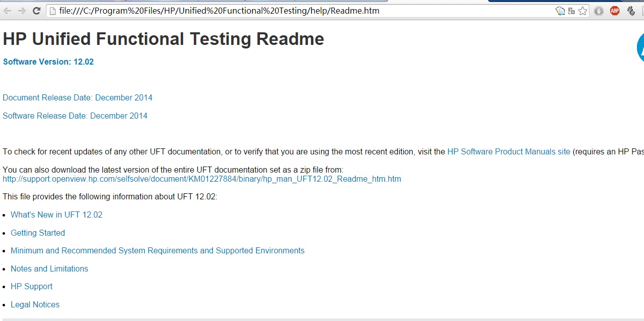644x321 pixels.
Task: Click the Software Version: 12.02 text
Action: 48,62
